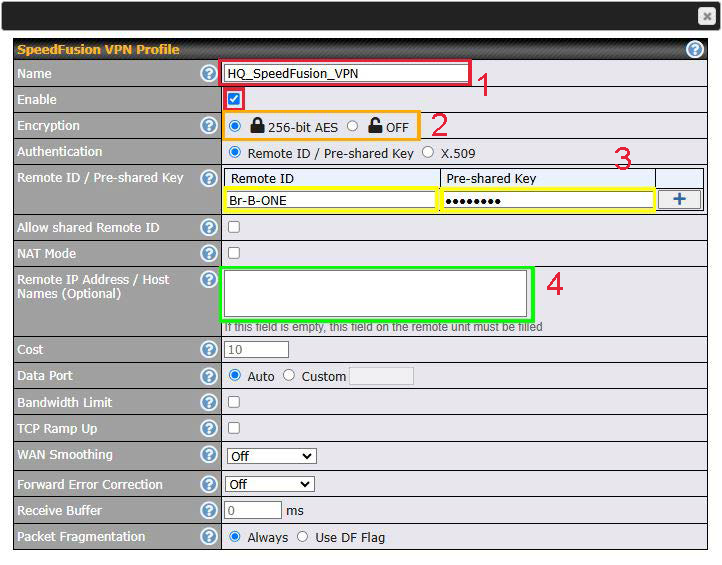
Task: Select Use DF Flag fragmentation
Action: (x=302, y=536)
